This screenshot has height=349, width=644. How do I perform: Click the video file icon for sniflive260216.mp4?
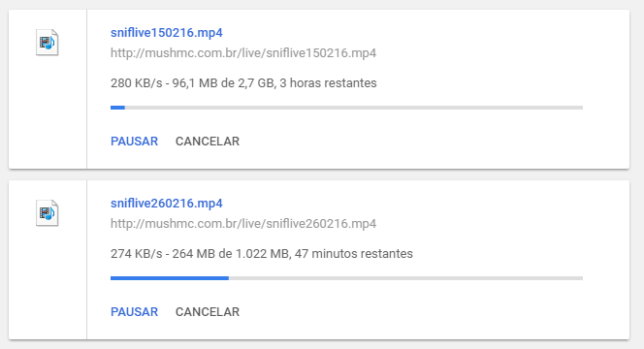point(47,212)
